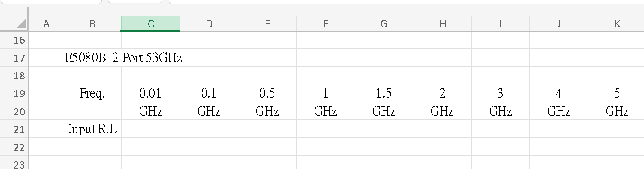The image size is (644, 169).
Task: Select column F header
Action: [x=325, y=24]
